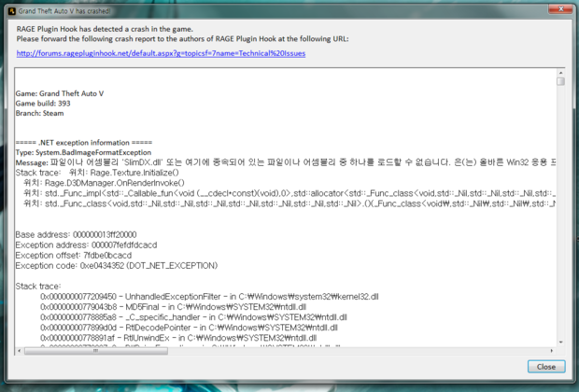The width and height of the screenshot is (579, 392).
Task: Click the 'Game: Grand Theft Auto V' line
Action: click(60, 93)
